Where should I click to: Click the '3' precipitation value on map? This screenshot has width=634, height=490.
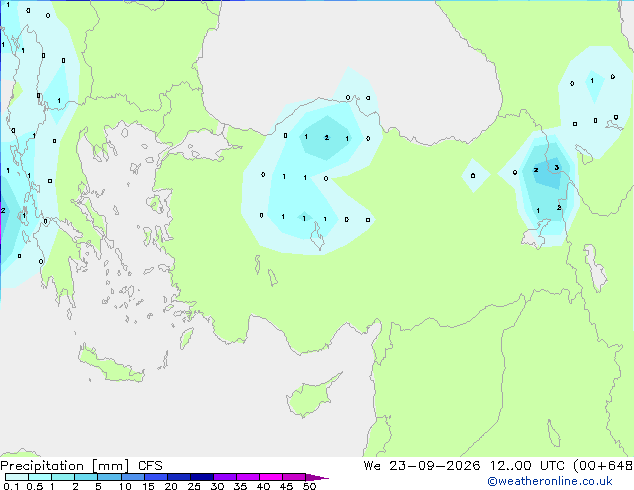coord(557,167)
